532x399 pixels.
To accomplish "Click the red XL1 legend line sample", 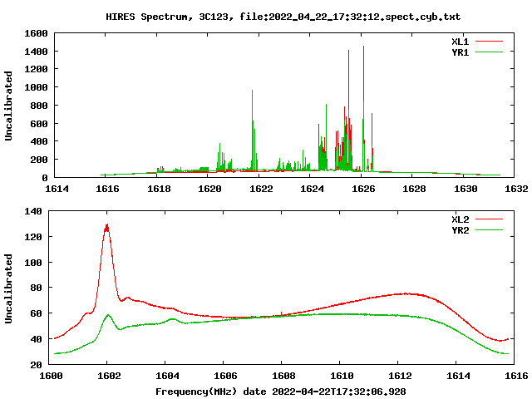I will [x=489, y=42].
